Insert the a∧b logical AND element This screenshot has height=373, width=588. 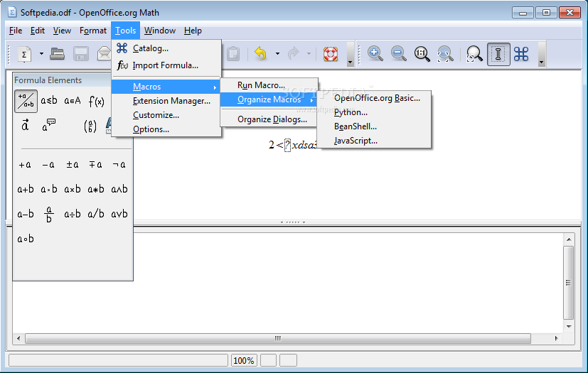tap(119, 189)
